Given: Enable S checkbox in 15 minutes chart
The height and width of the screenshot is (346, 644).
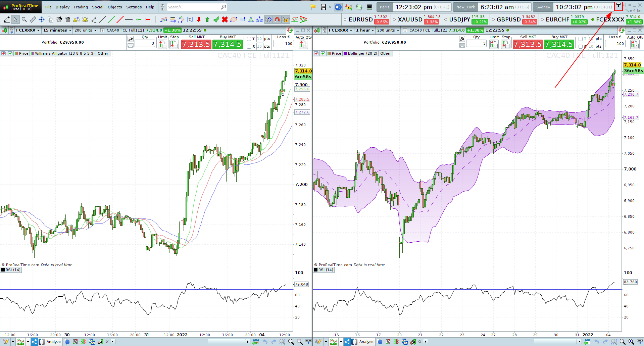Looking at the screenshot, I should (x=249, y=47).
